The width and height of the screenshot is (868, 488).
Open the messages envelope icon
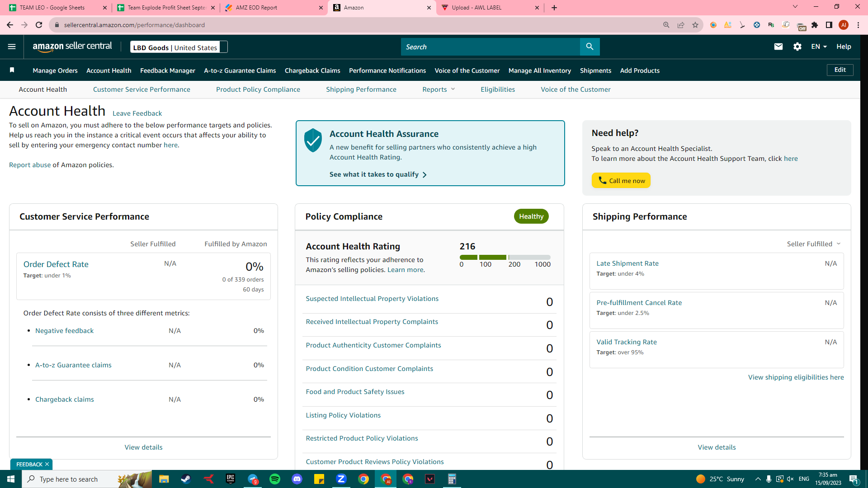(778, 47)
